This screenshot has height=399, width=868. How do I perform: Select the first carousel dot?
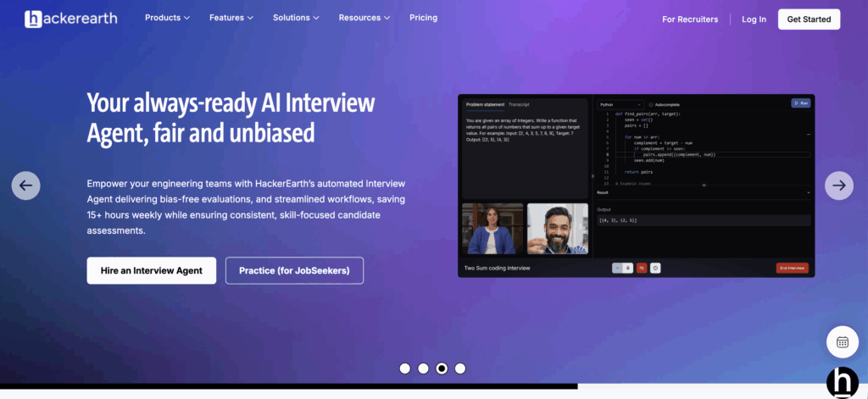tap(404, 369)
